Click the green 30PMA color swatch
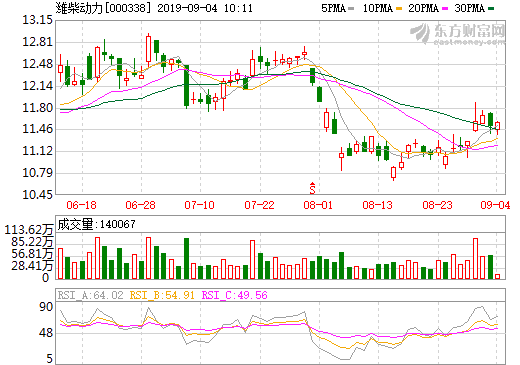The width and height of the screenshot is (520, 365). click(491, 9)
